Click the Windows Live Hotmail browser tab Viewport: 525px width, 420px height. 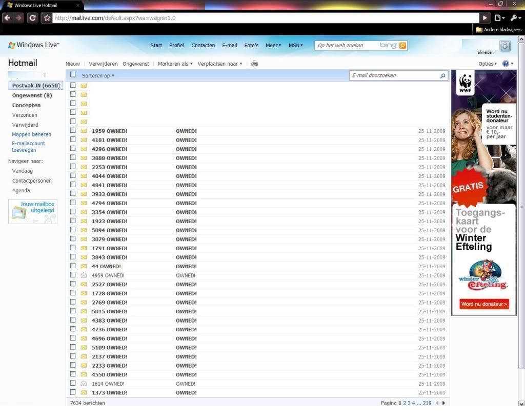(x=42, y=5)
